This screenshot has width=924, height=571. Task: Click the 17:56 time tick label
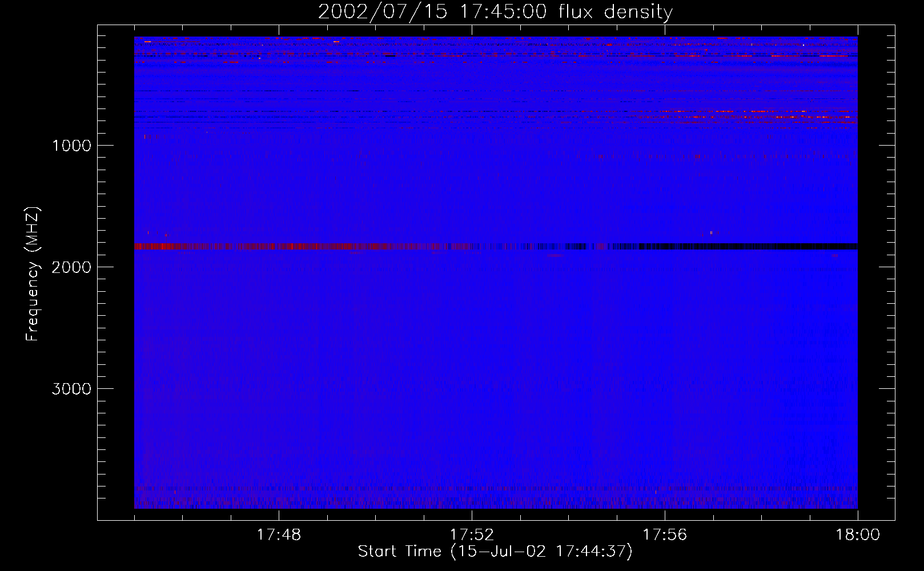(665, 535)
